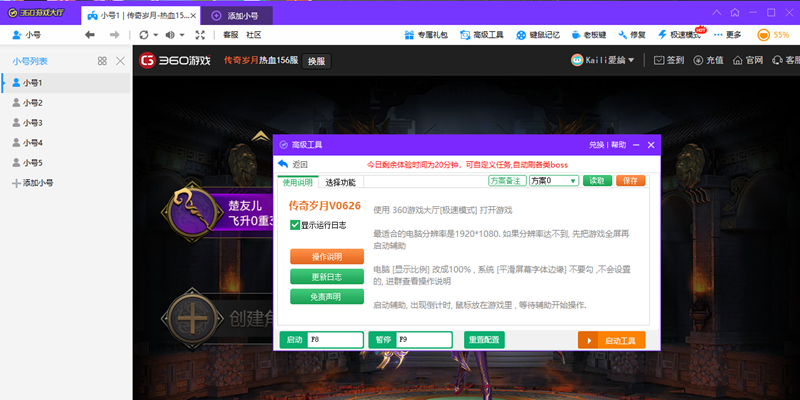Open 客服 in the top toolbar
Screen dimensions: 800x400
(231, 35)
